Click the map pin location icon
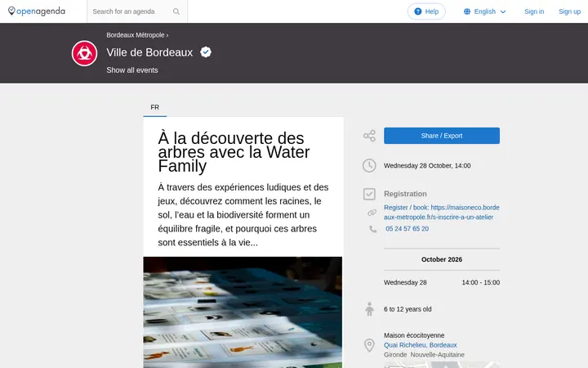This screenshot has width=588, height=368. pyautogui.click(x=369, y=345)
